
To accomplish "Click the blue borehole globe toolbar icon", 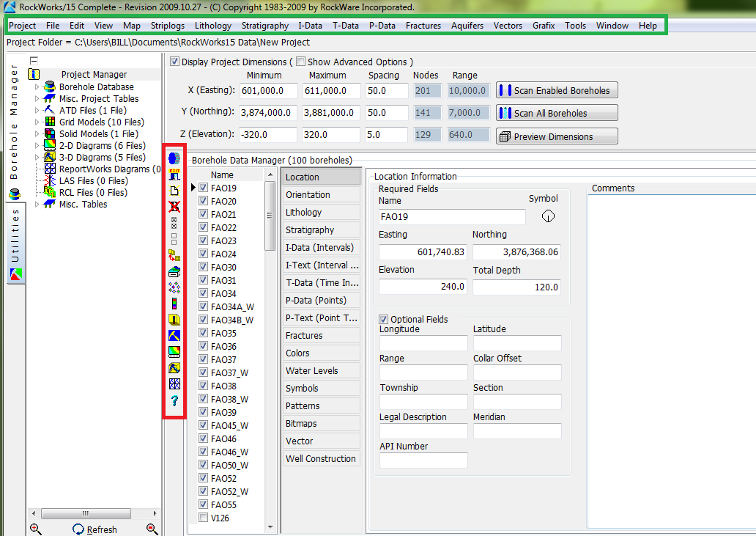I will 174,158.
